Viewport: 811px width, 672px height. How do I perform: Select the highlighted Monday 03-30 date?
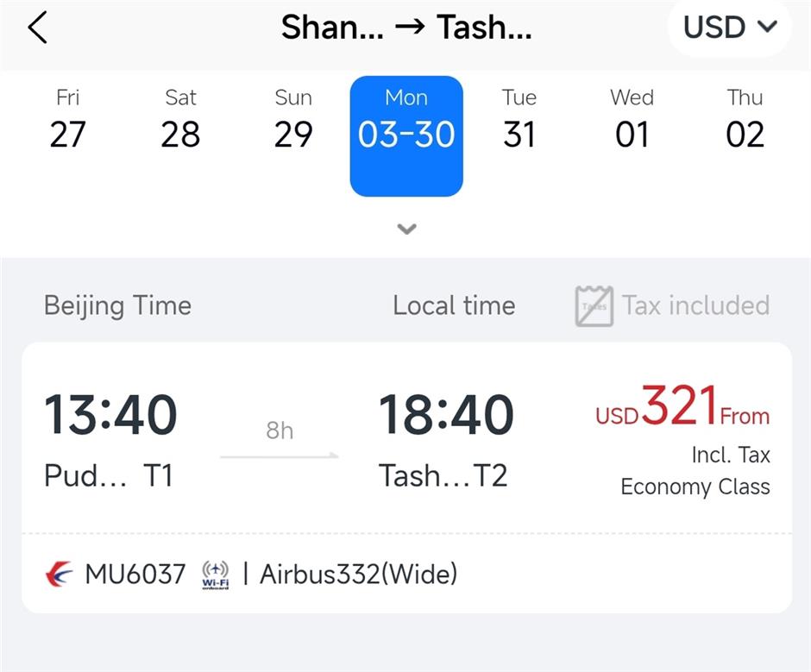coord(406,135)
